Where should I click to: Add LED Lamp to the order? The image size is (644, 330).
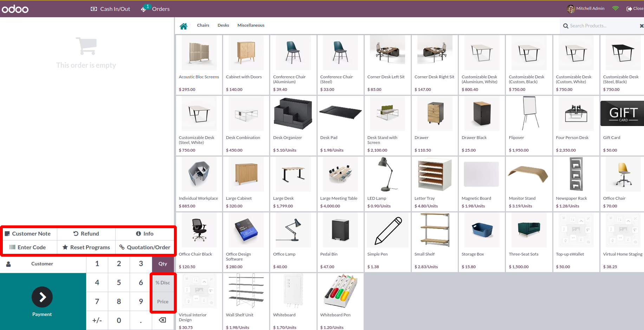point(388,184)
